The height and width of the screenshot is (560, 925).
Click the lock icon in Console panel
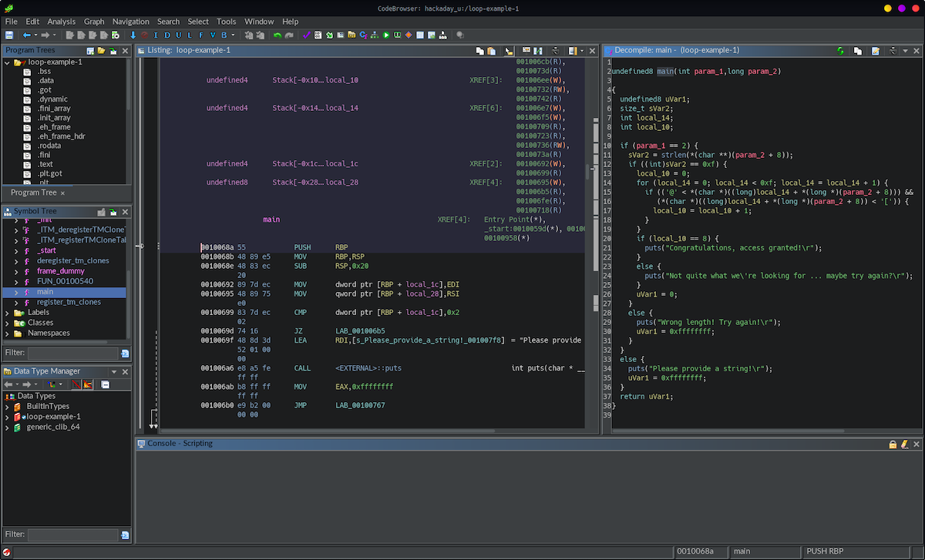click(x=893, y=444)
